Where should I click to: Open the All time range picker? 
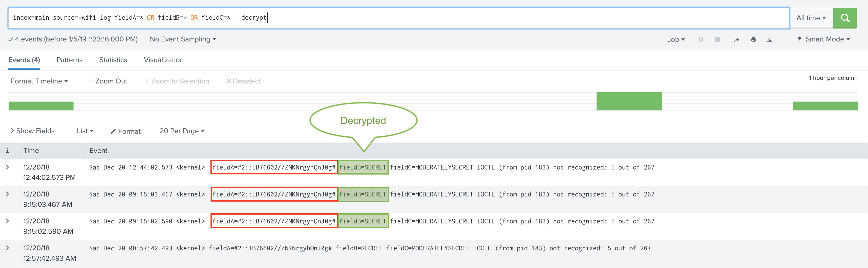tap(811, 18)
